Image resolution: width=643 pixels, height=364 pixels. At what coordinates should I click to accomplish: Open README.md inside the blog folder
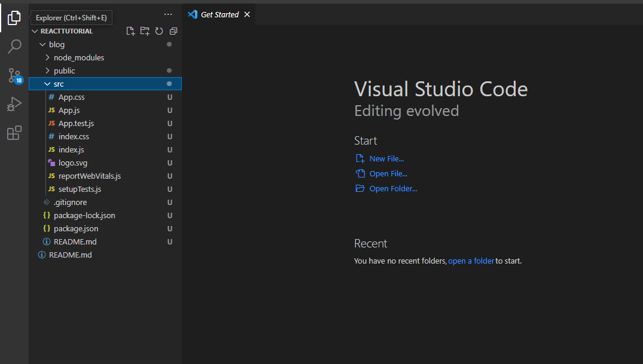pos(105,241)
